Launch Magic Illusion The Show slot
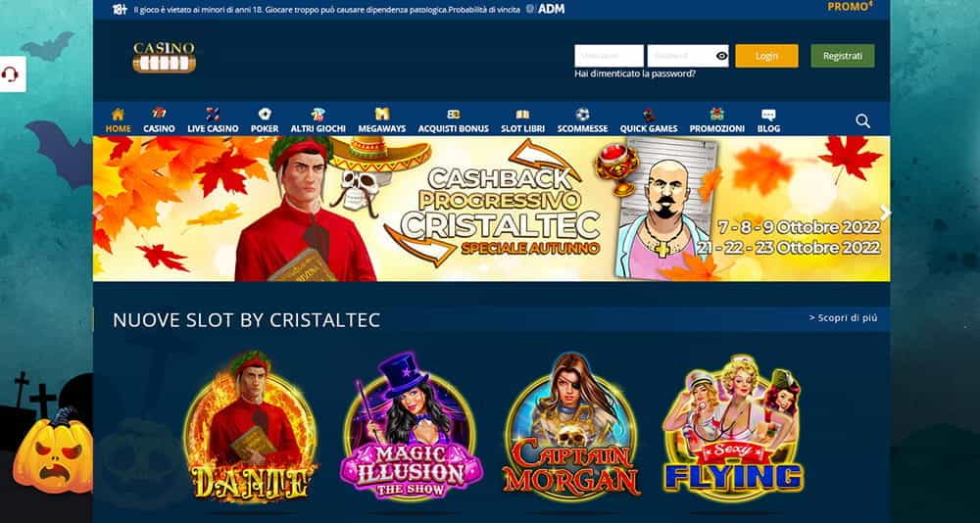The height and width of the screenshot is (523, 980). point(411,426)
